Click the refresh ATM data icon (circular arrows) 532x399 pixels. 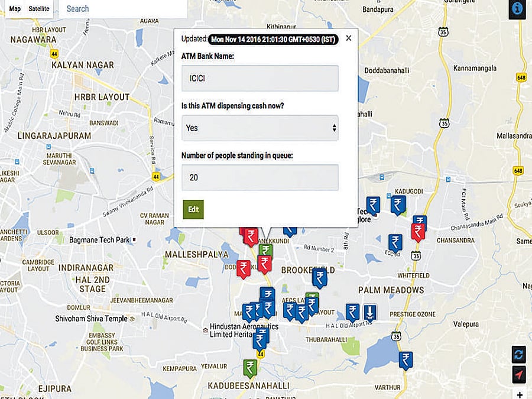click(x=517, y=355)
